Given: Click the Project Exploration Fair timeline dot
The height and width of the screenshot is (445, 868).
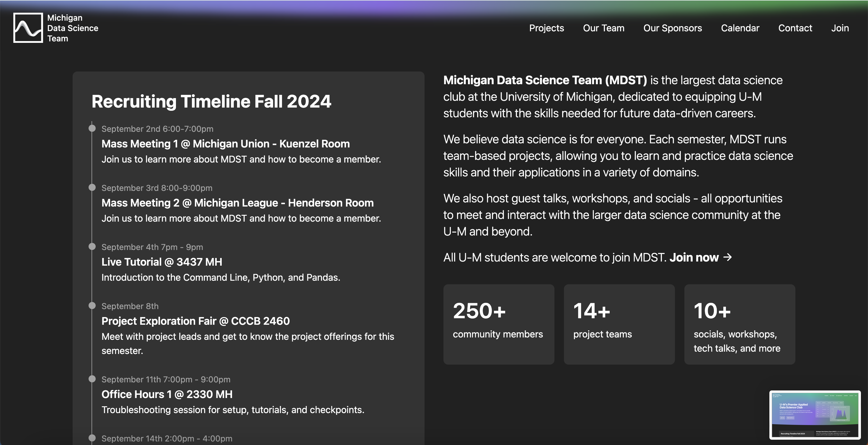Looking at the screenshot, I should 92,306.
